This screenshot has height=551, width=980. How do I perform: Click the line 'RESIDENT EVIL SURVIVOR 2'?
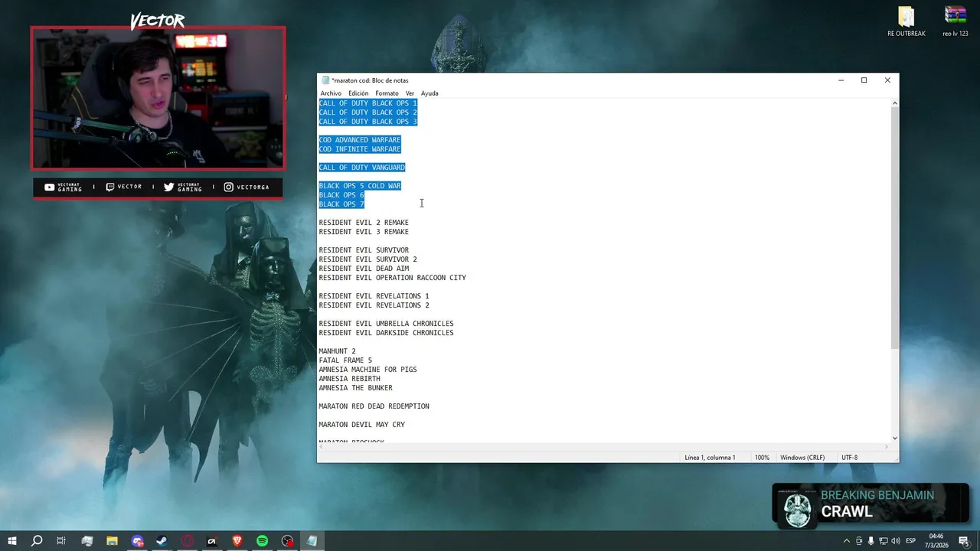[x=368, y=259]
